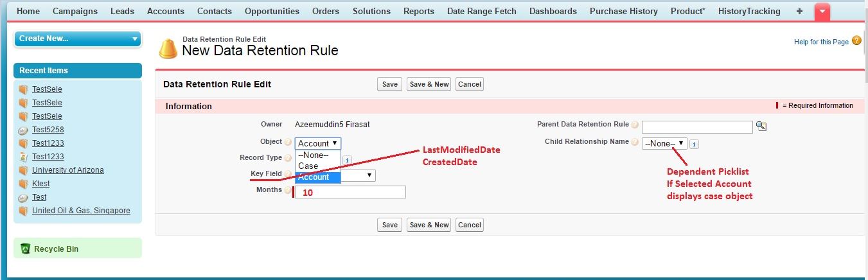Switch to the Leads tab

click(x=122, y=11)
